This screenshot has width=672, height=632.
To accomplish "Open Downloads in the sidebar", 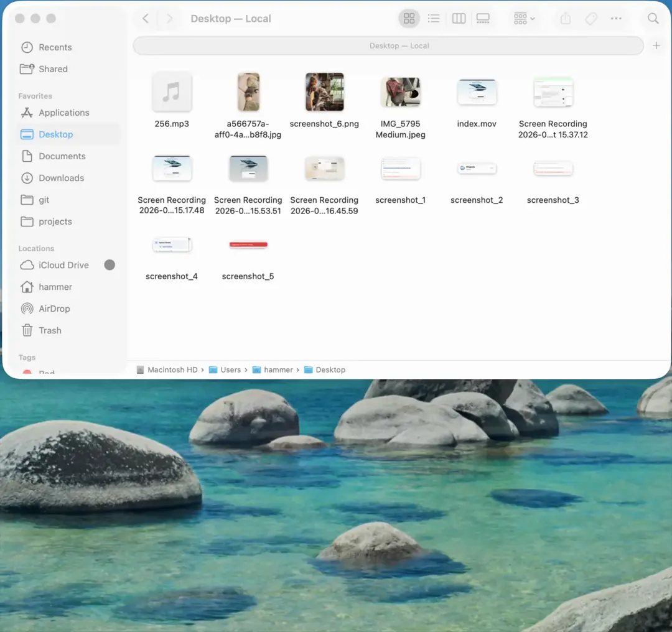I will pos(61,178).
